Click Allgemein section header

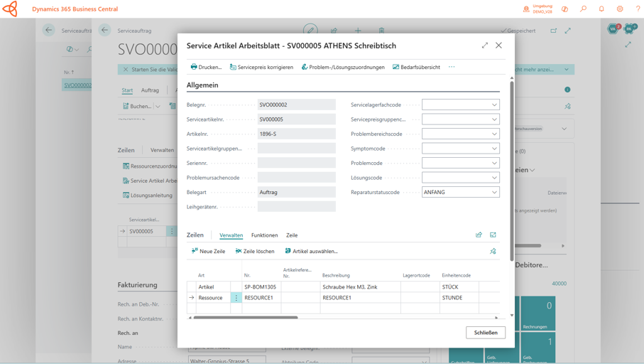point(202,85)
